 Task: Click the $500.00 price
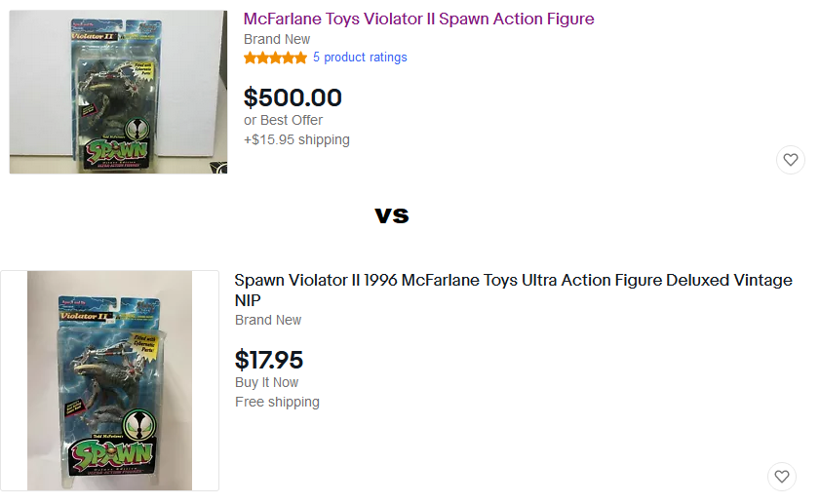click(293, 97)
